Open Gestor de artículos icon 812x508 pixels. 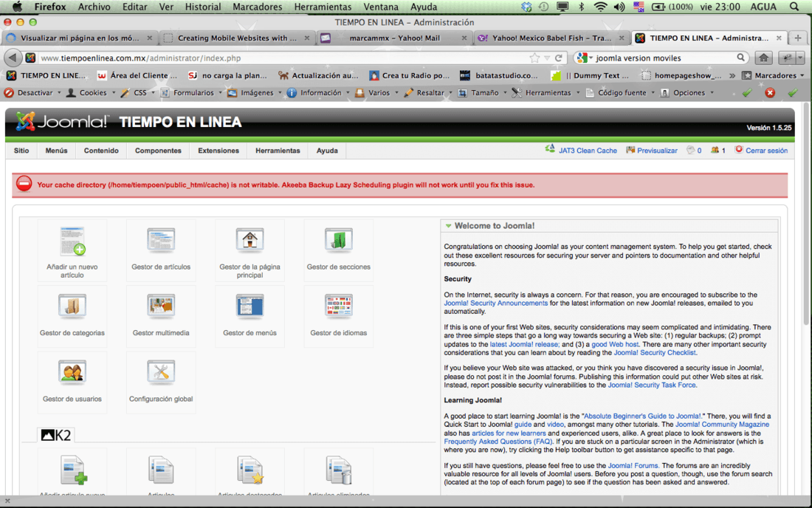point(160,240)
